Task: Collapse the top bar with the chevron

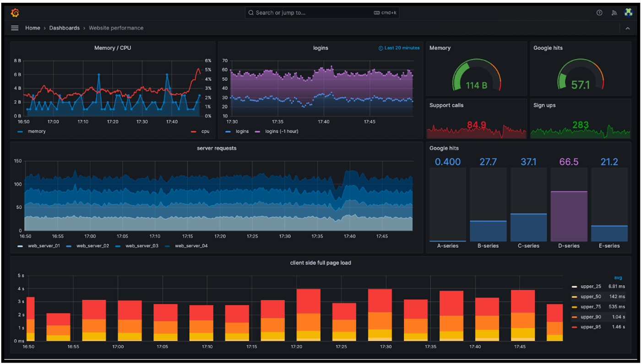Action: pyautogui.click(x=627, y=28)
